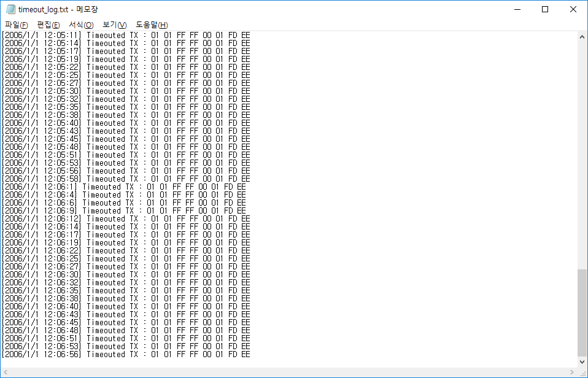Click the horizontal scrollbar right arrow
The image size is (588, 378).
571,372
